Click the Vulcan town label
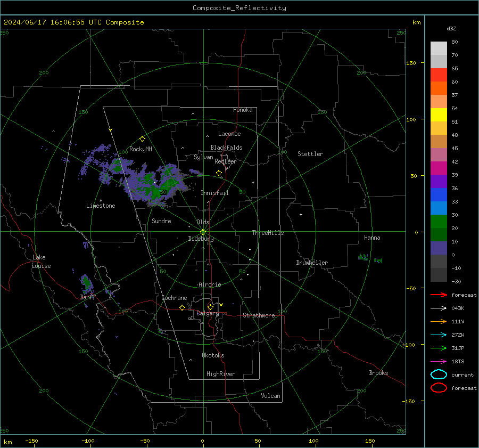The height and width of the screenshot is (448, 479). click(x=270, y=396)
